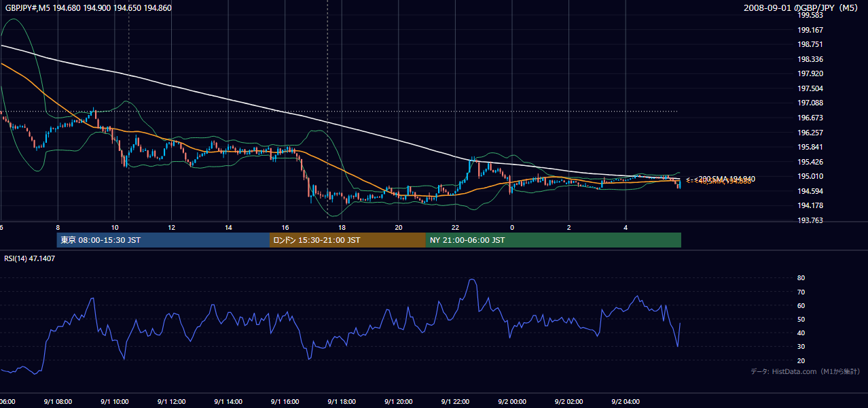Image resolution: width=868 pixels, height=408 pixels.
Task: Click the 9/1 08:00 time label
Action: click(x=58, y=402)
